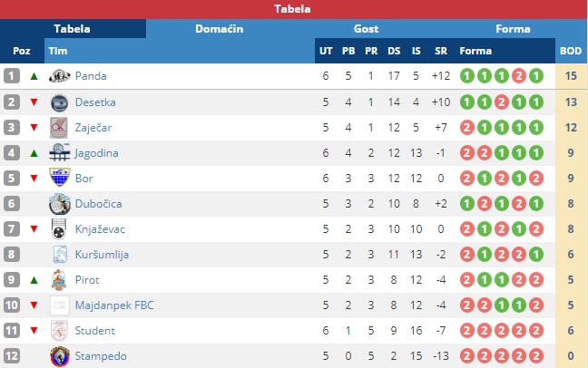Switch to the Gost tab
This screenshot has width=588, height=368.
pos(366,29)
